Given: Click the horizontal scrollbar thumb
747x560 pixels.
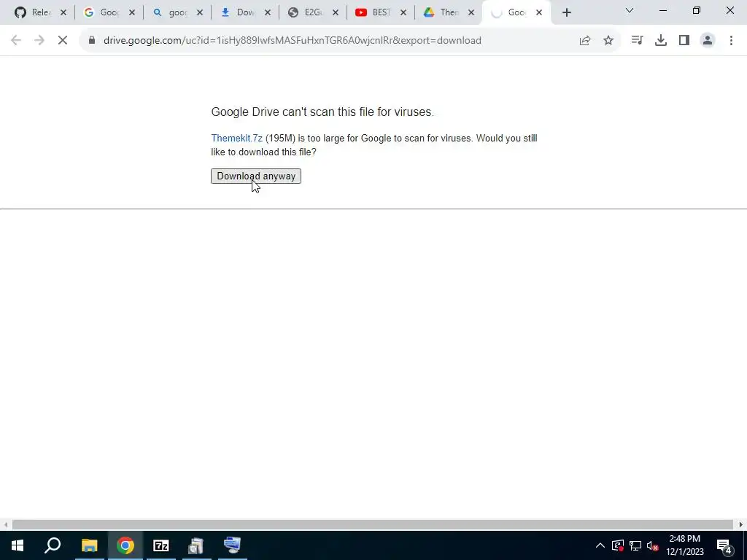Looking at the screenshot, I should pos(373,525).
